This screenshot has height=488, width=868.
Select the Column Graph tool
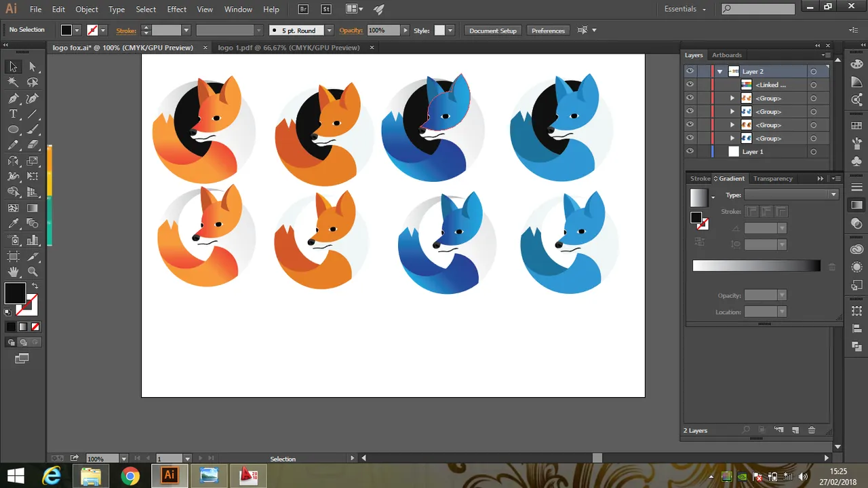pos(33,240)
